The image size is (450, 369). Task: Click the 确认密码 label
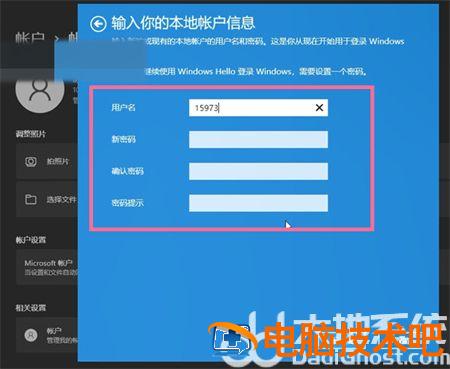point(127,171)
